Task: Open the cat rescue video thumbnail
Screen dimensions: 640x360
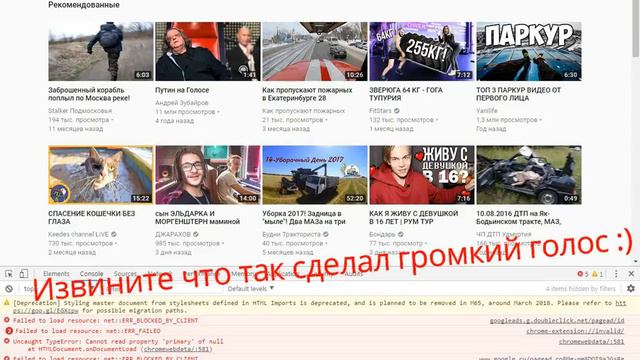Action: click(101, 175)
